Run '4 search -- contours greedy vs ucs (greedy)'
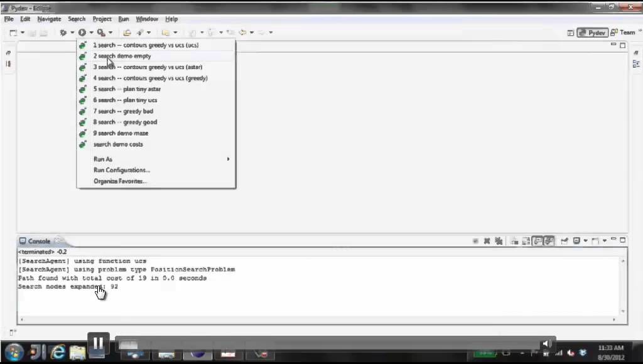Viewport: 643px width, 364px height. (156, 78)
